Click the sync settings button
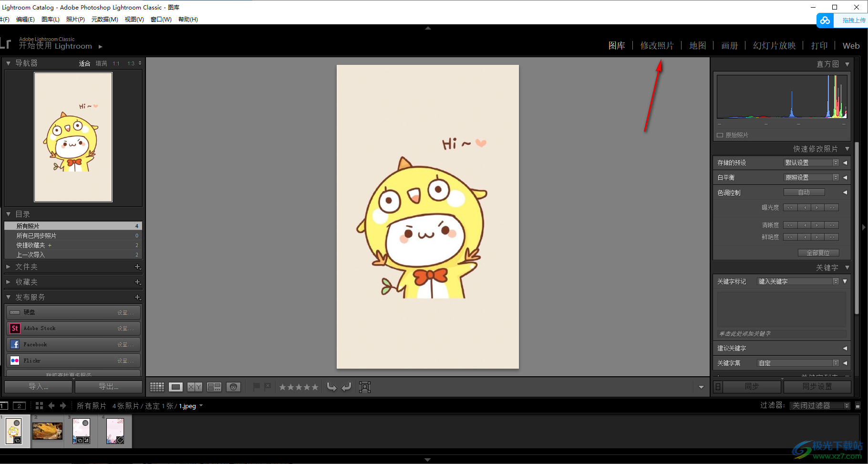The width and height of the screenshot is (868, 464). coord(817,386)
